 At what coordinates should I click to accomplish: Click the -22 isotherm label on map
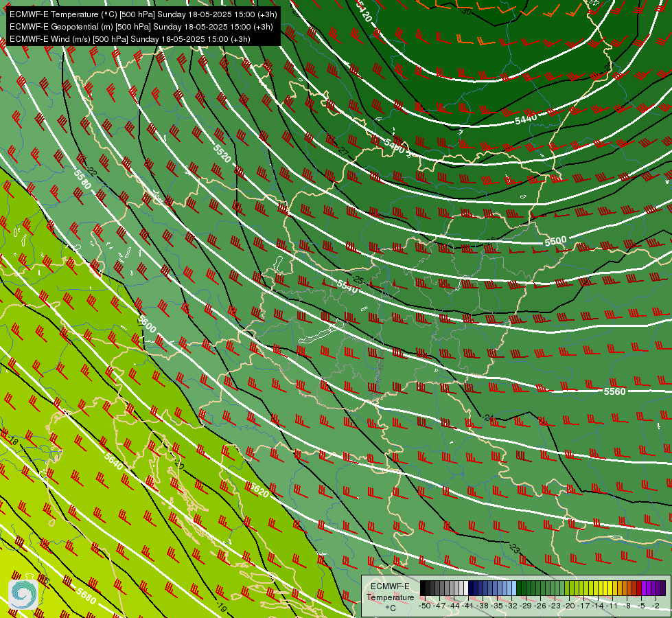click(x=91, y=172)
